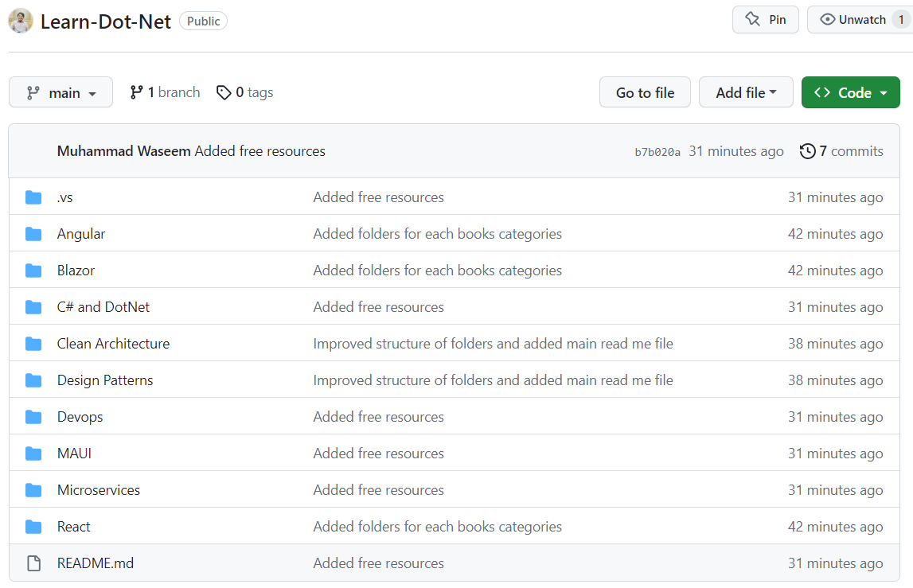The image size is (913, 588).
Task: Open the Design Patterns folder
Action: pos(105,380)
